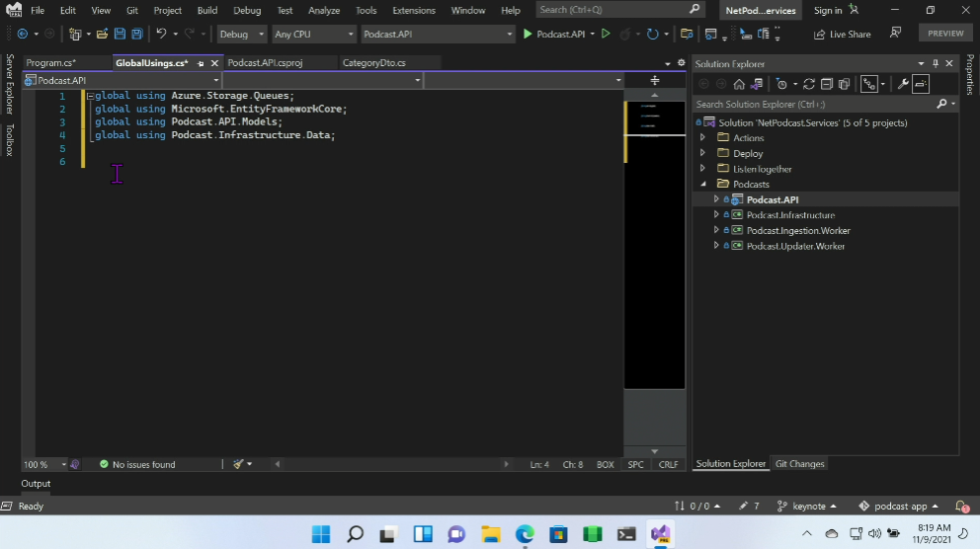Image resolution: width=980 pixels, height=549 pixels.
Task: Switch to the Podcast.API.csproj tab
Action: click(x=265, y=63)
